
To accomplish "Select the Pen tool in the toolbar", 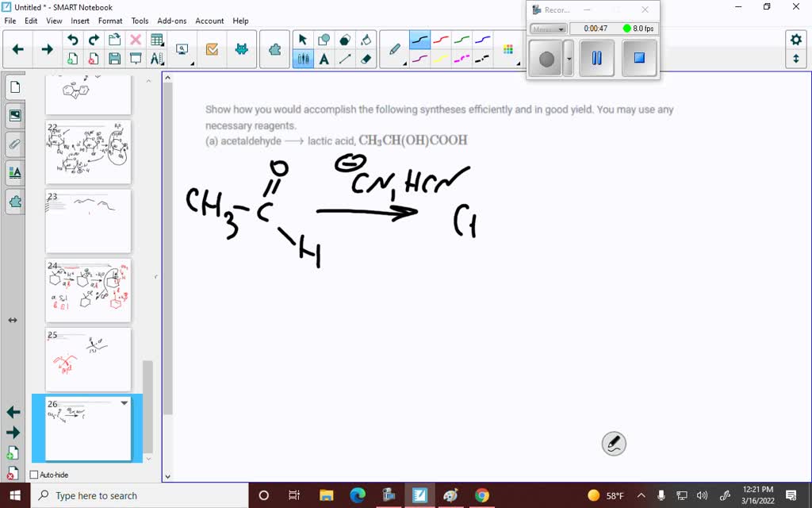I will [x=394, y=49].
